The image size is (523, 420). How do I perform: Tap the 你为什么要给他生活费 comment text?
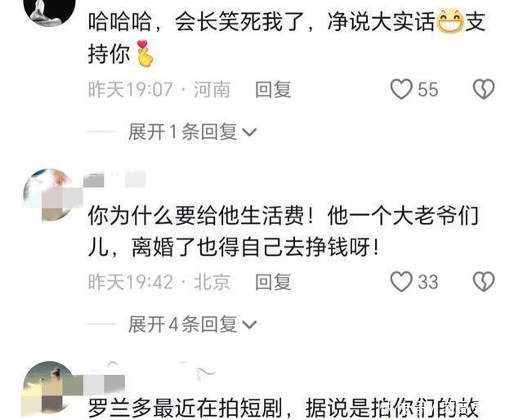click(x=284, y=231)
